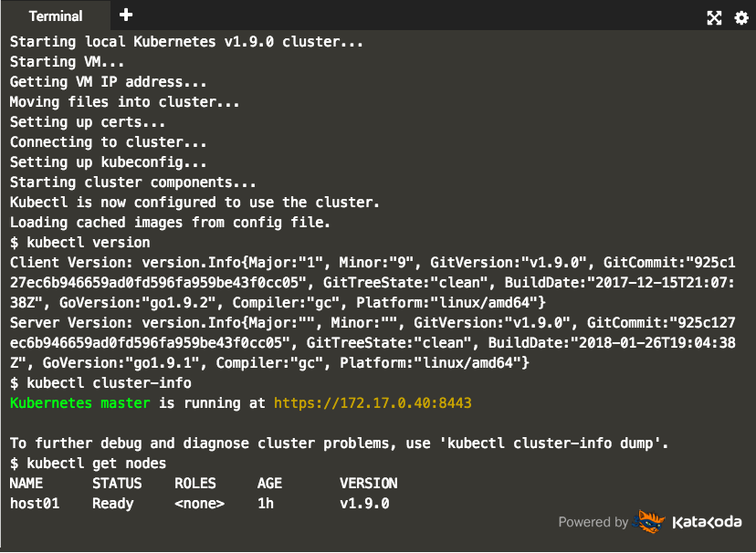756x553 pixels.
Task: Click 'Loading cached images from config file.' line
Action: pyautogui.click(x=170, y=222)
